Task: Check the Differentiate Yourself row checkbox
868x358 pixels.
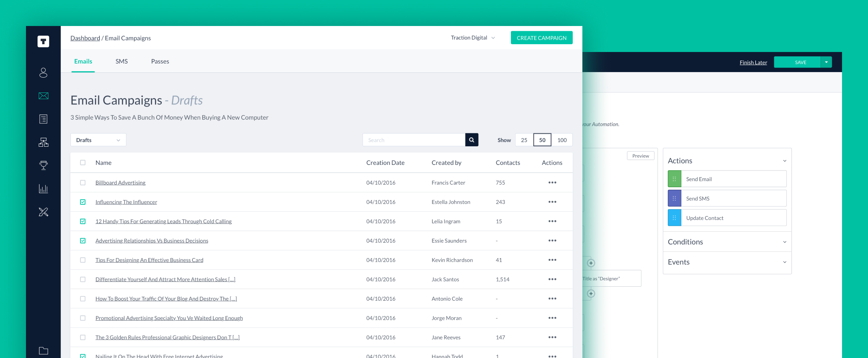Action: (x=83, y=279)
